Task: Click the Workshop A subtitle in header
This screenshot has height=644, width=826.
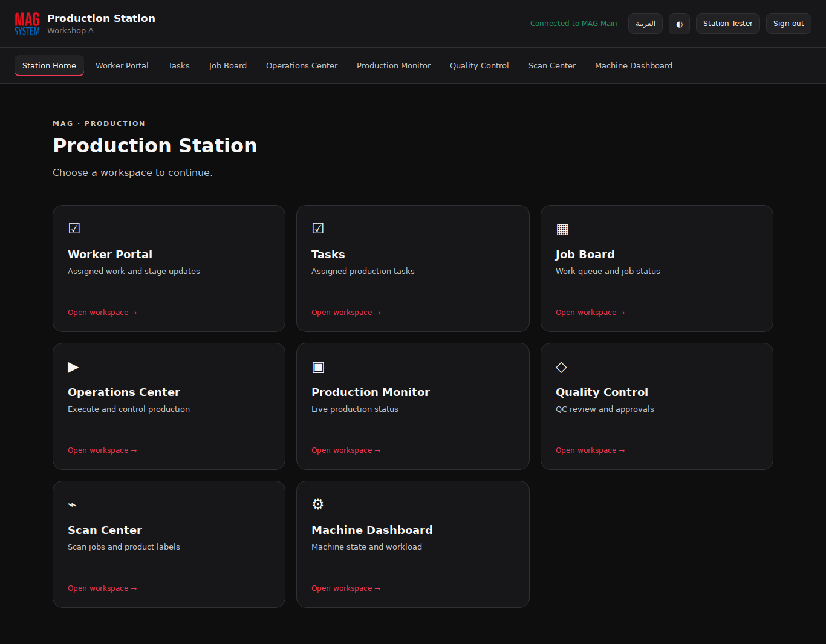Action: [70, 31]
